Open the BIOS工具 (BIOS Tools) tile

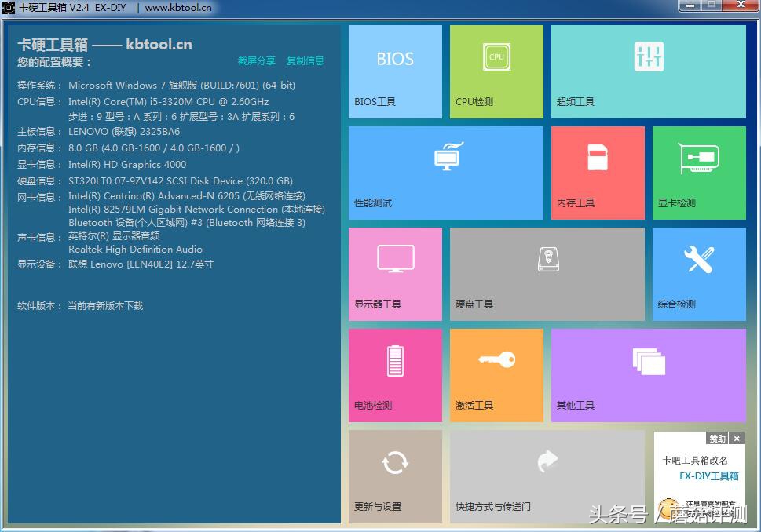tap(395, 71)
